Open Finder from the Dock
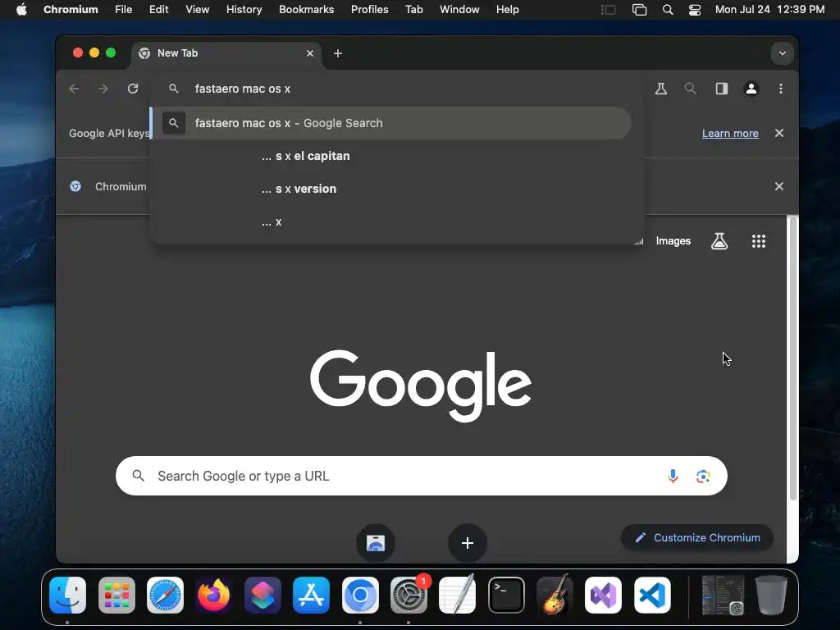The image size is (840, 630). tap(67, 596)
